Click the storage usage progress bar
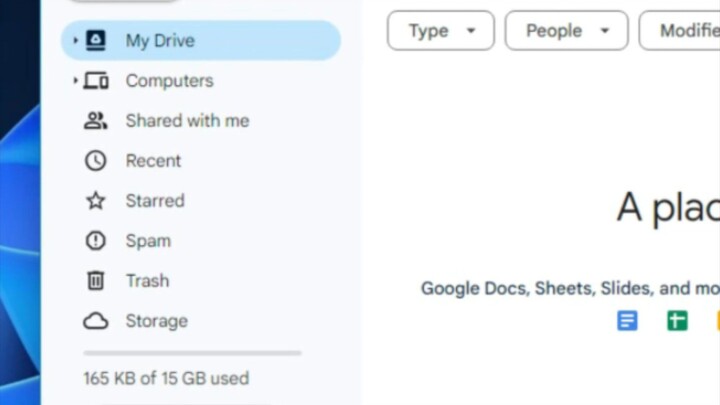Screen dimensions: 720x405 click(x=192, y=353)
